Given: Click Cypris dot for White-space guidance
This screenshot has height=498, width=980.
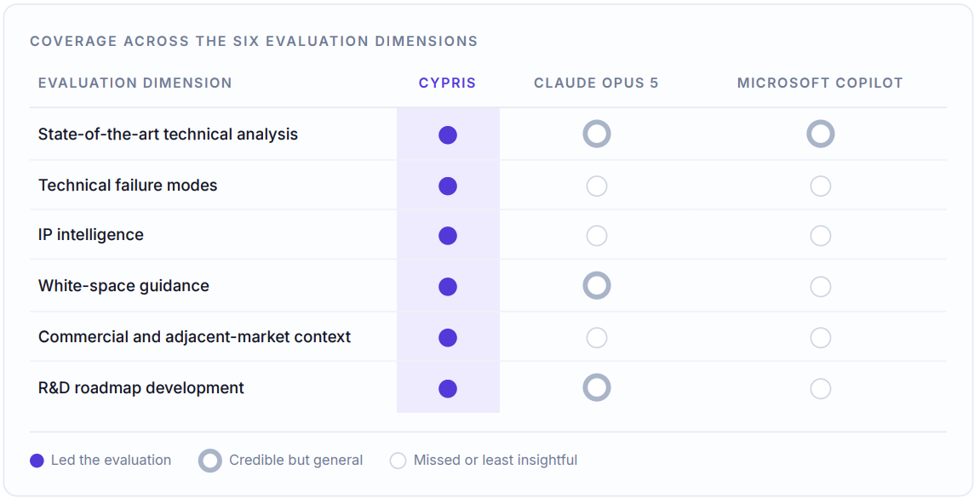Looking at the screenshot, I should coord(448,287).
